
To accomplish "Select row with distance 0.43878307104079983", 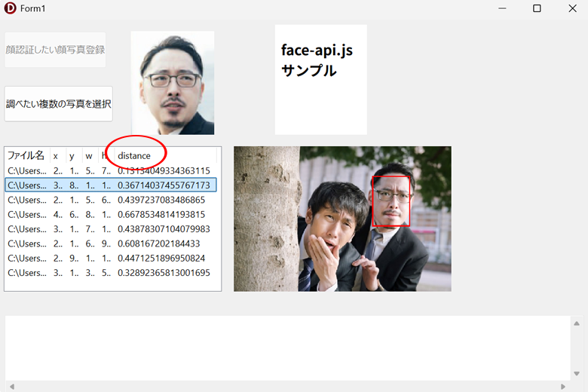I will point(111,229).
